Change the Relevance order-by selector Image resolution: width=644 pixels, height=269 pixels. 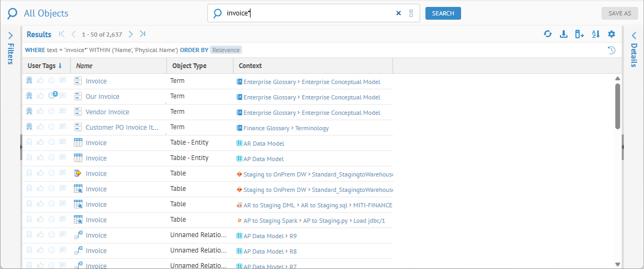point(226,50)
